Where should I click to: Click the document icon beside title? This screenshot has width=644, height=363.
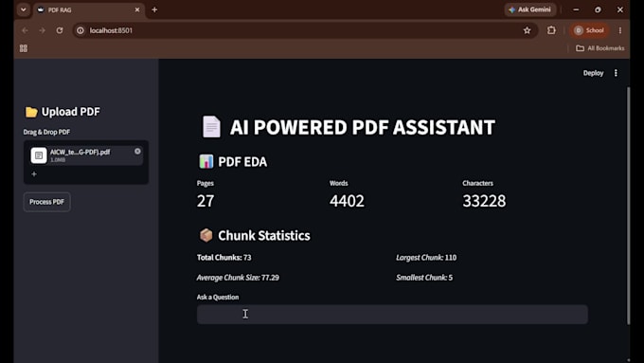[x=211, y=127]
